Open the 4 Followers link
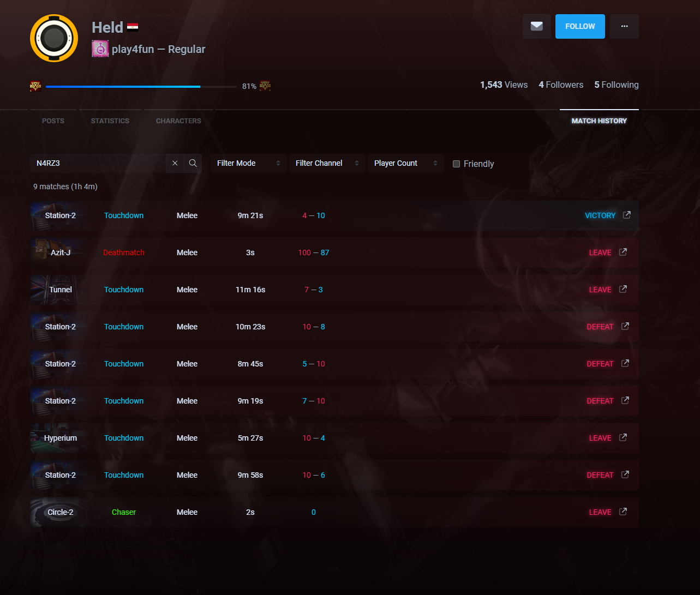This screenshot has width=700, height=595. click(x=561, y=85)
